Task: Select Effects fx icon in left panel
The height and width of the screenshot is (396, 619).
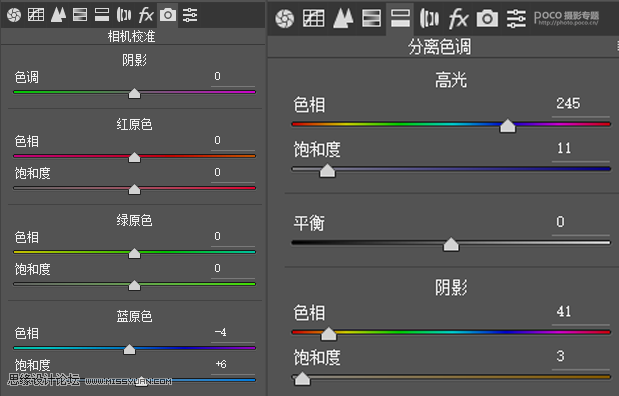Action: point(146,15)
